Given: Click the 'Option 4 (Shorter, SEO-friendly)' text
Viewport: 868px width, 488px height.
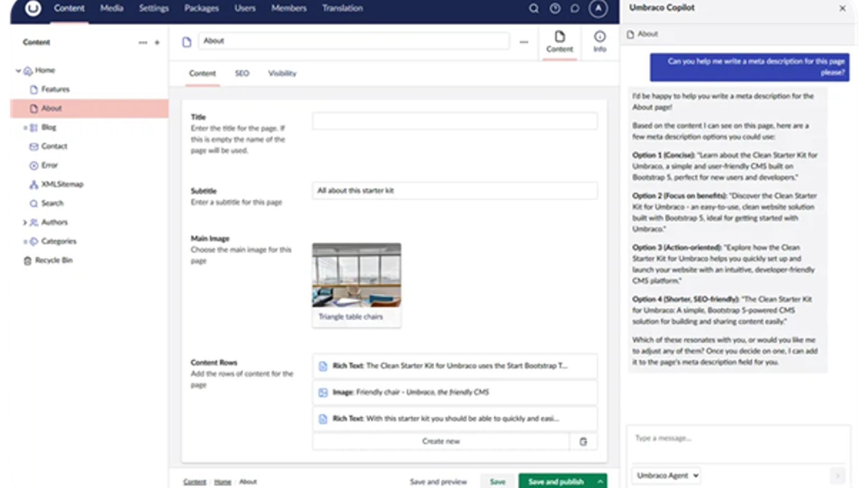Looking at the screenshot, I should [x=685, y=299].
